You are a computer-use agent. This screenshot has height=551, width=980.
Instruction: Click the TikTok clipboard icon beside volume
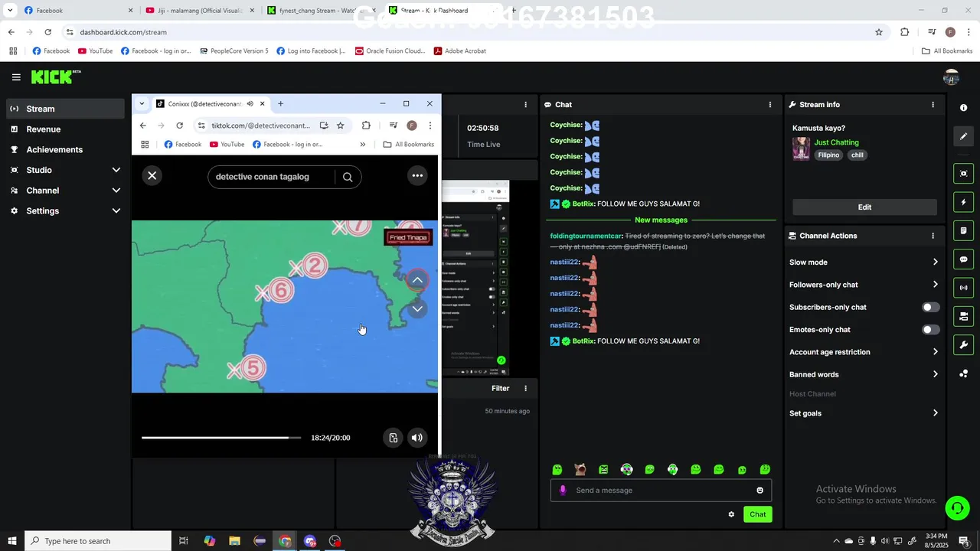pos(393,438)
